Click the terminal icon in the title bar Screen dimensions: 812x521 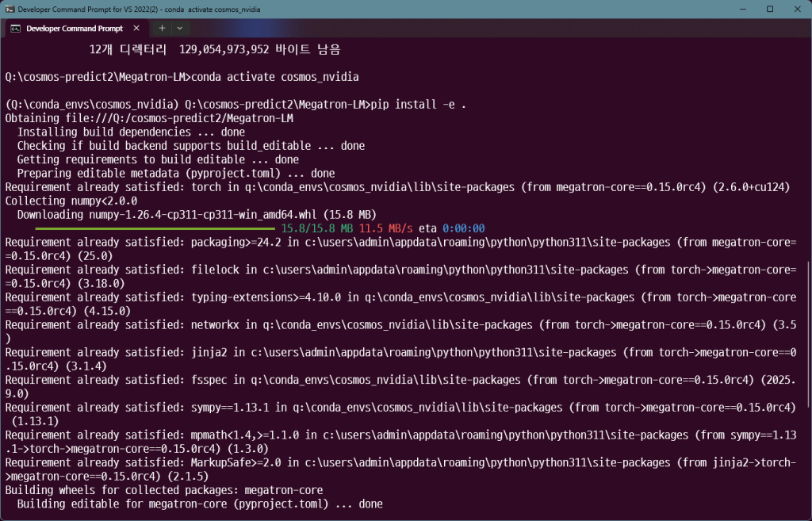tap(10, 9)
